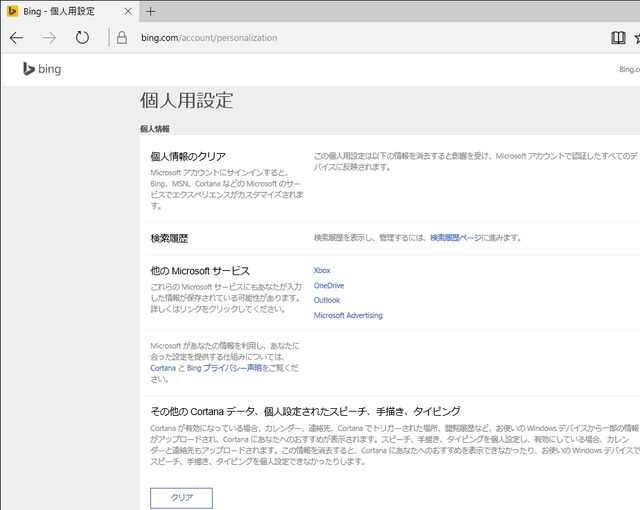Click the 他の Microsoft サービス heading
640x510 pixels.
(x=200, y=271)
